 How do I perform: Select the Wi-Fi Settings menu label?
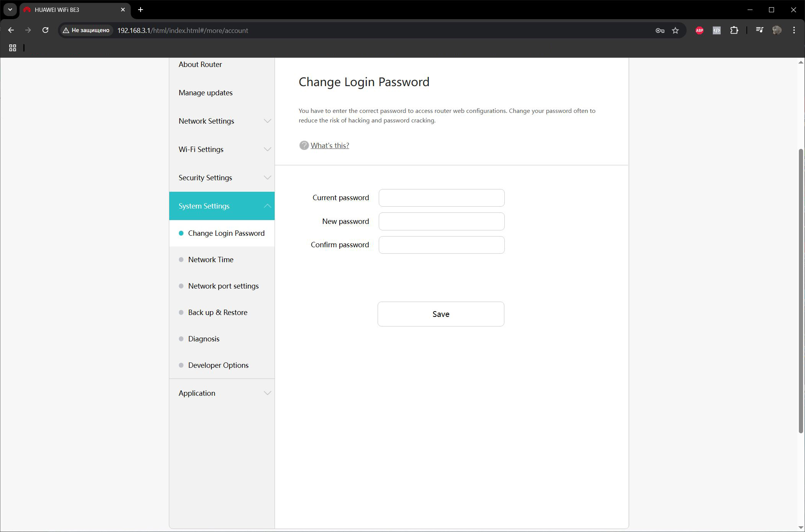click(x=201, y=149)
